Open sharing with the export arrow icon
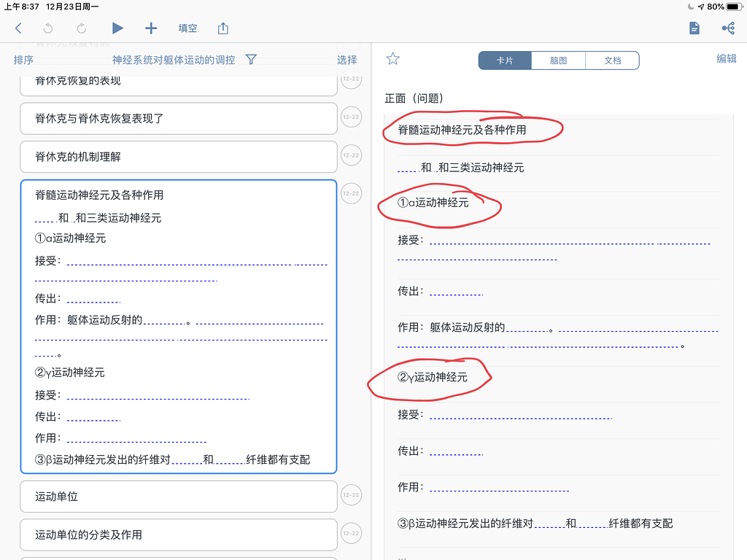 pos(222,28)
